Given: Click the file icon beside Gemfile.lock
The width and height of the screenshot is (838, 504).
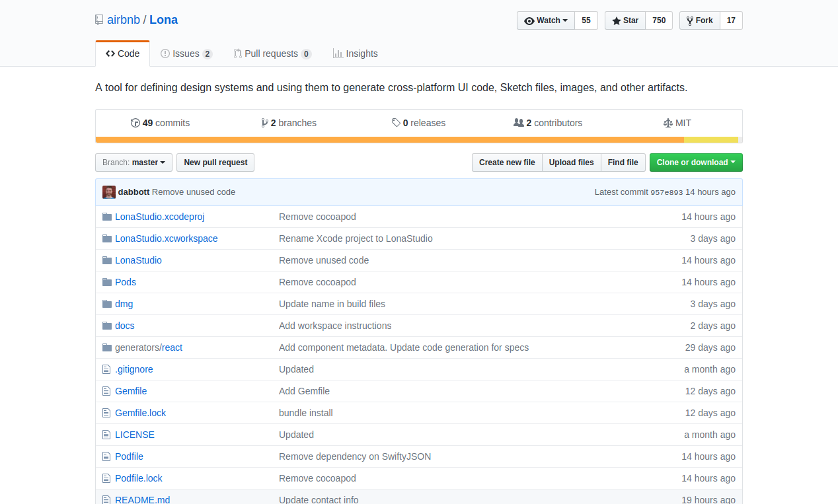Looking at the screenshot, I should coord(106,413).
